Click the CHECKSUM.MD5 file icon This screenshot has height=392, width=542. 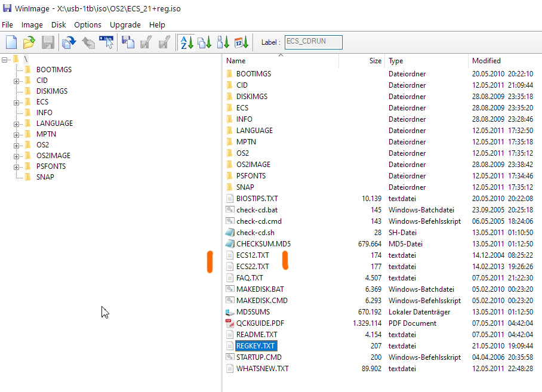point(230,244)
